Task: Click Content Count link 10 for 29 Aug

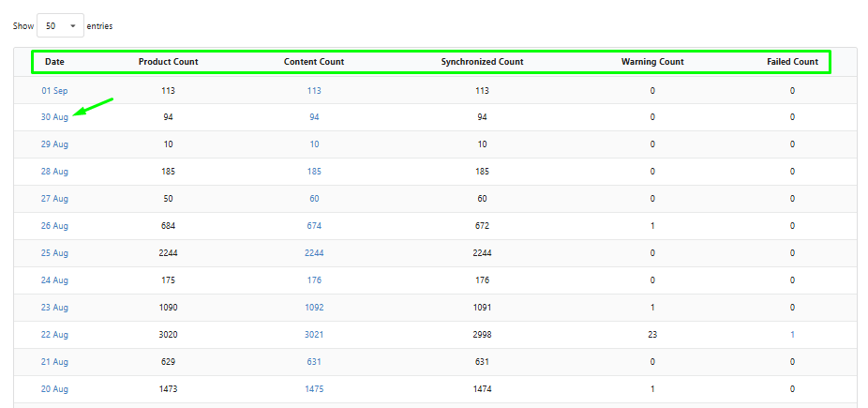Action: click(x=314, y=144)
